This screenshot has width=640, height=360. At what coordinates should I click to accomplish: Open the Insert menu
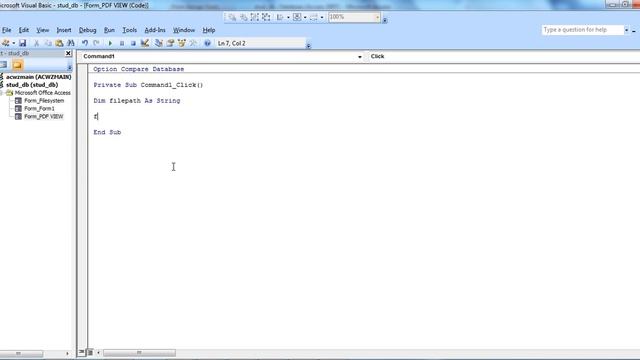pos(64,30)
